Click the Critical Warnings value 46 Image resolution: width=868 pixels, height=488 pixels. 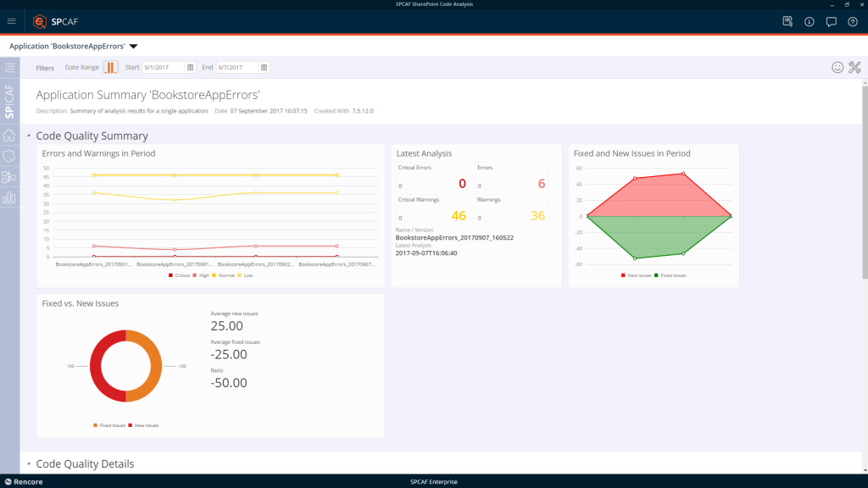pyautogui.click(x=459, y=216)
